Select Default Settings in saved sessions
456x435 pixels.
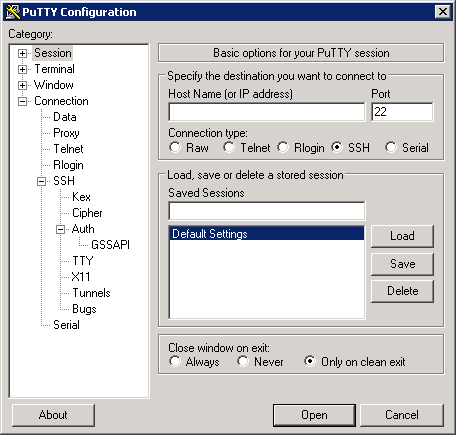tap(267, 234)
